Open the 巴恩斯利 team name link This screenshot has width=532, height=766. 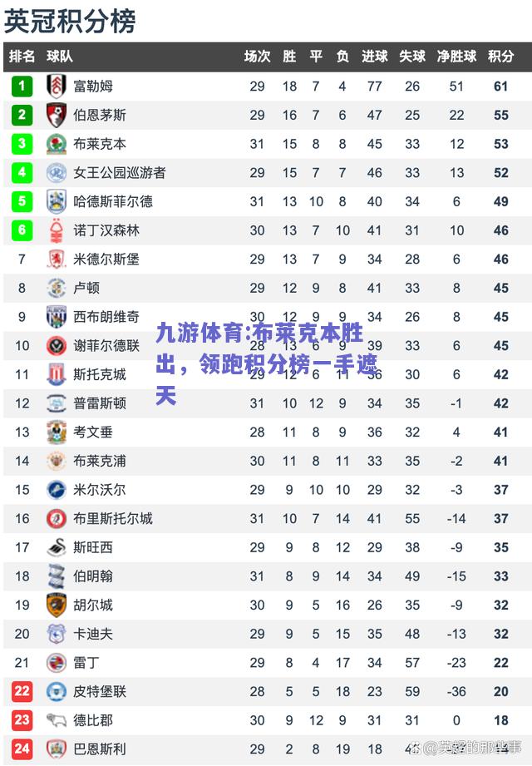tap(100, 749)
